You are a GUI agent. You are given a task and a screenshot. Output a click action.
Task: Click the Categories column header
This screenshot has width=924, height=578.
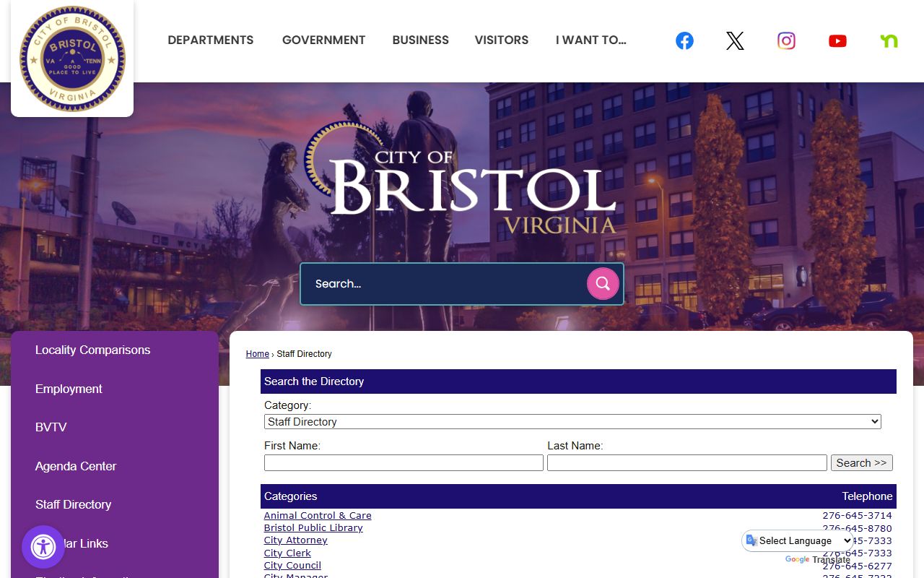(x=290, y=496)
